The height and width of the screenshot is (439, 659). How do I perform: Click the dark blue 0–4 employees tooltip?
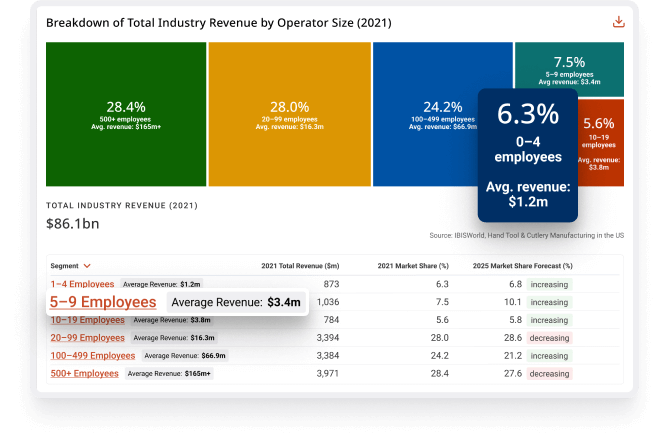tap(527, 155)
